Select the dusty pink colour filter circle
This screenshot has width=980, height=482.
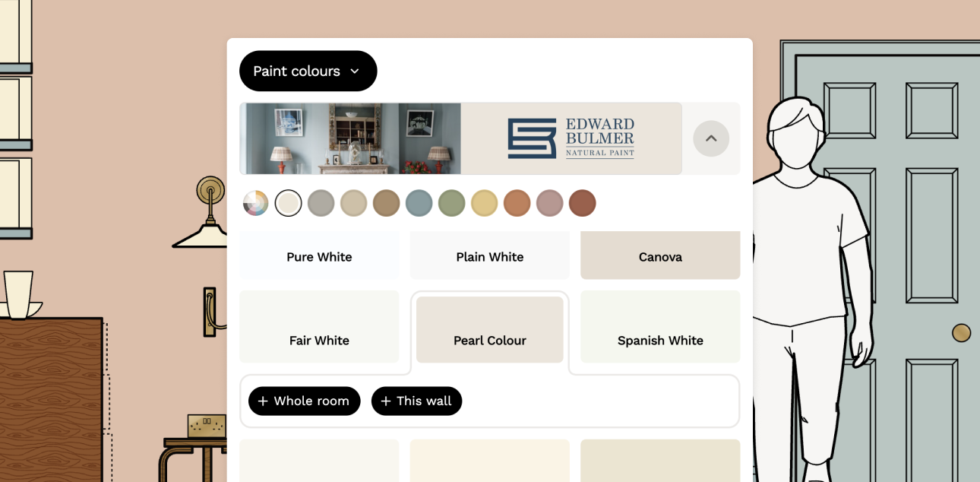coord(550,203)
